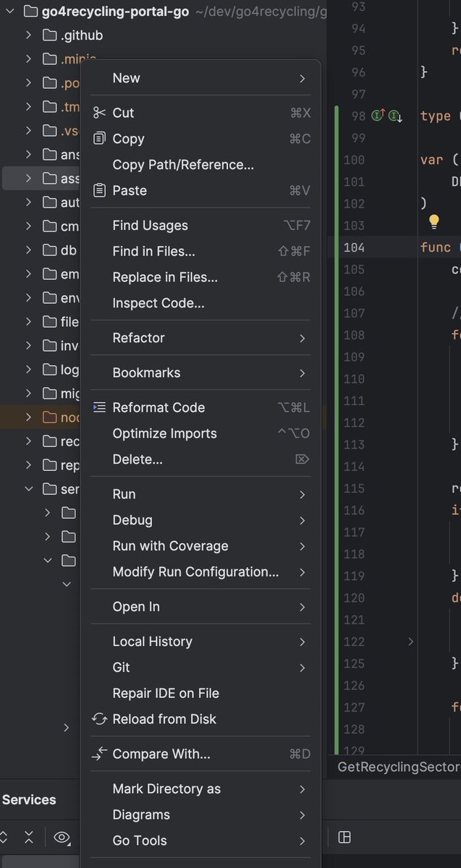
Task: Click the .github folder icon
Action: (x=49, y=35)
